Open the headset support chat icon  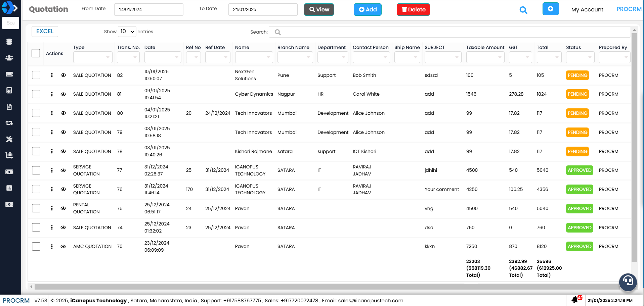[x=628, y=281]
